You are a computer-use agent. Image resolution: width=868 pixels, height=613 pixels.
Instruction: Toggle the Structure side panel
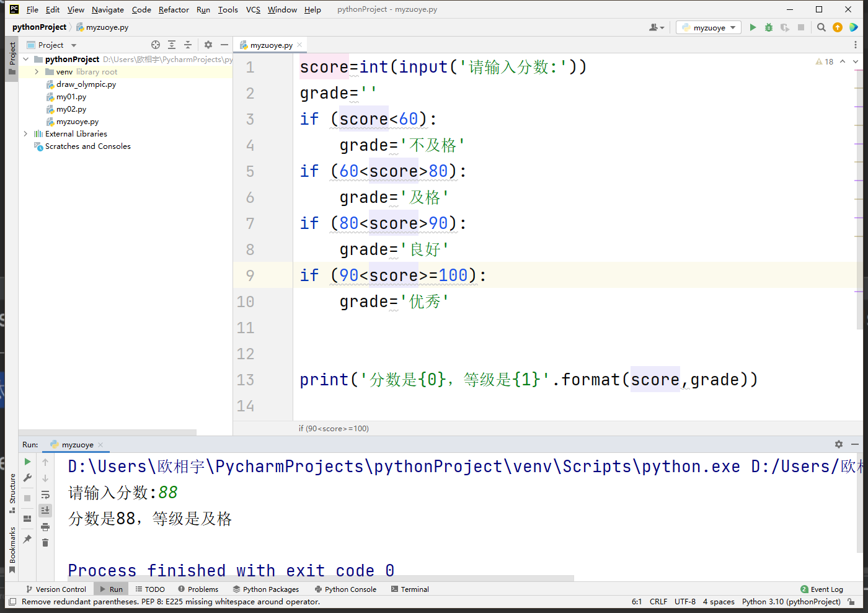click(12, 493)
